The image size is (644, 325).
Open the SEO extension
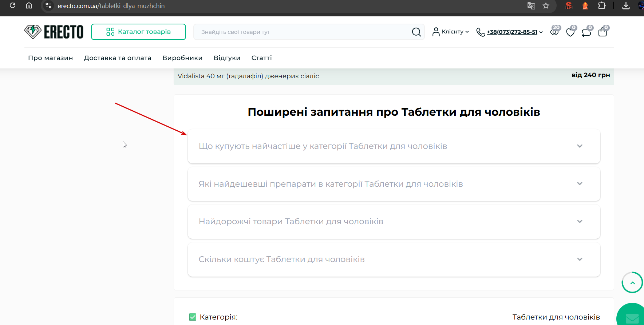coord(569,5)
